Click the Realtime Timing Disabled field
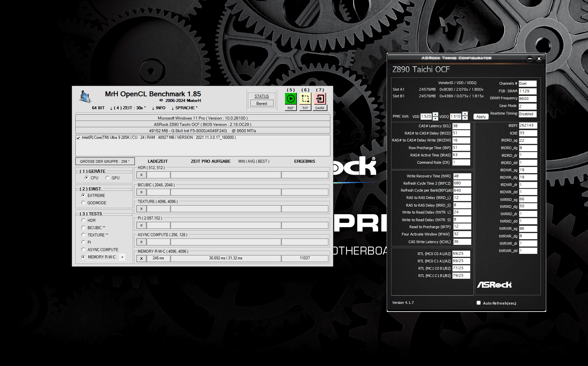Screen dimensions: 588x366 click(x=528, y=114)
